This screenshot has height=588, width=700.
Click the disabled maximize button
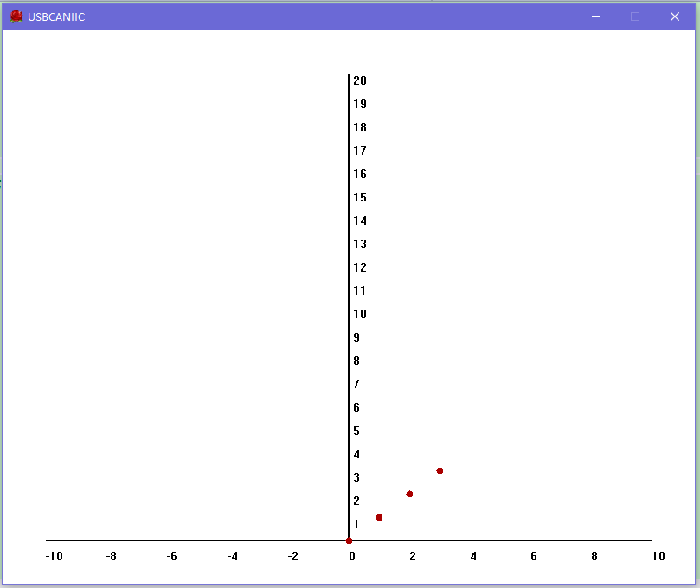click(x=635, y=17)
